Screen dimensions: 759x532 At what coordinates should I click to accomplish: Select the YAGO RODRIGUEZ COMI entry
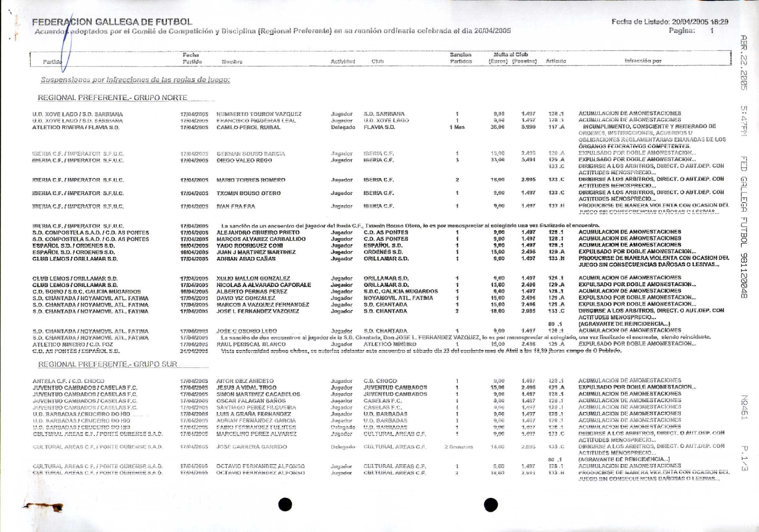point(249,246)
